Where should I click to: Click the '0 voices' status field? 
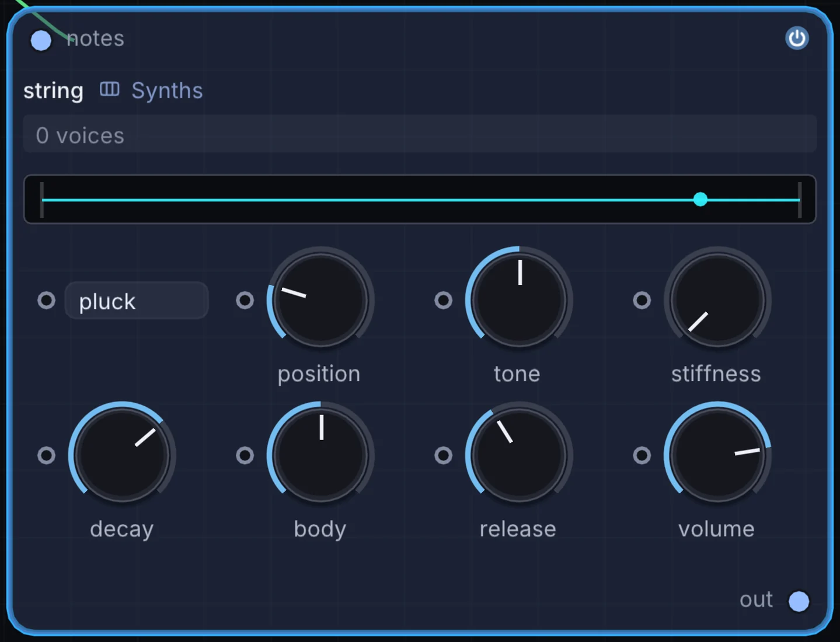pos(420,134)
